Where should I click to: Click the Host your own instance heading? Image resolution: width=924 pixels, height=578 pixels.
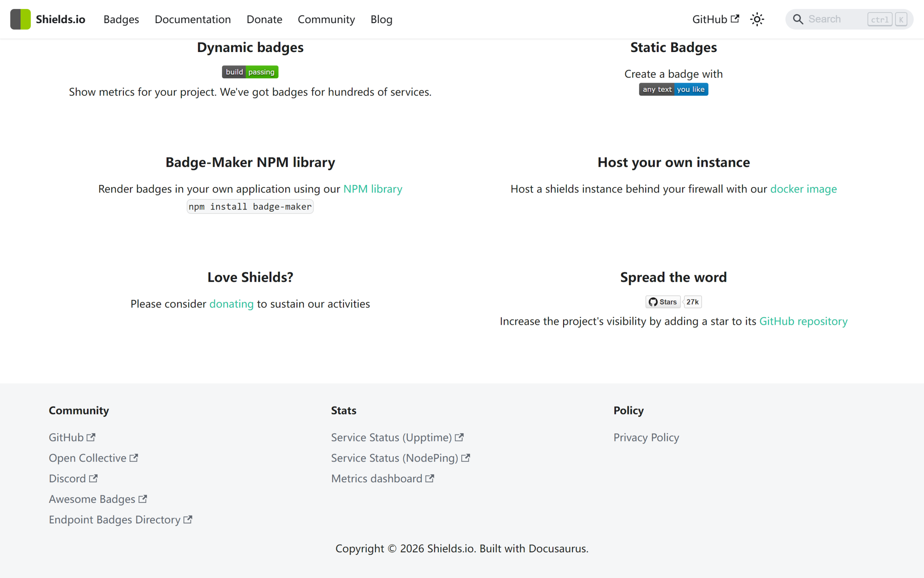coord(674,163)
